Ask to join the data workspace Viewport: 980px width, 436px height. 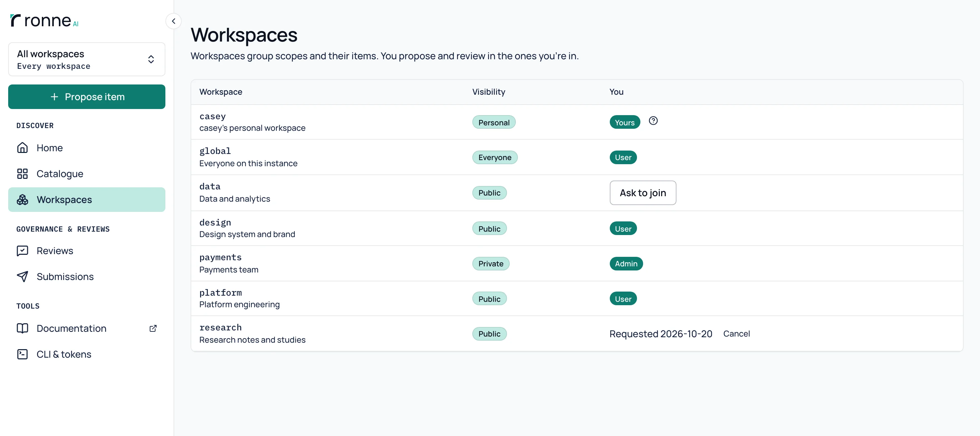pyautogui.click(x=642, y=193)
